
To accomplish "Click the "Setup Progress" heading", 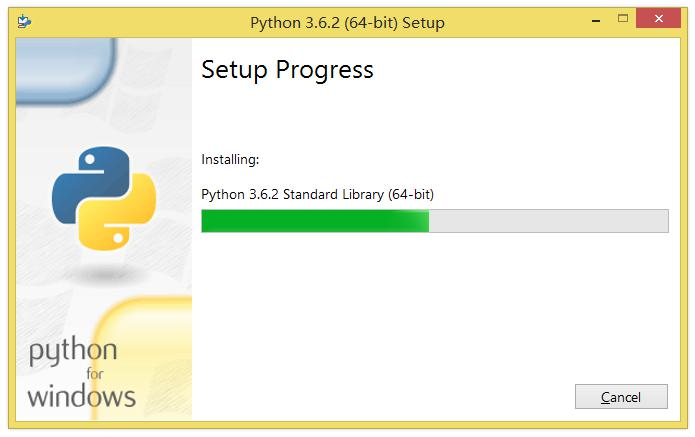I will (x=287, y=70).
